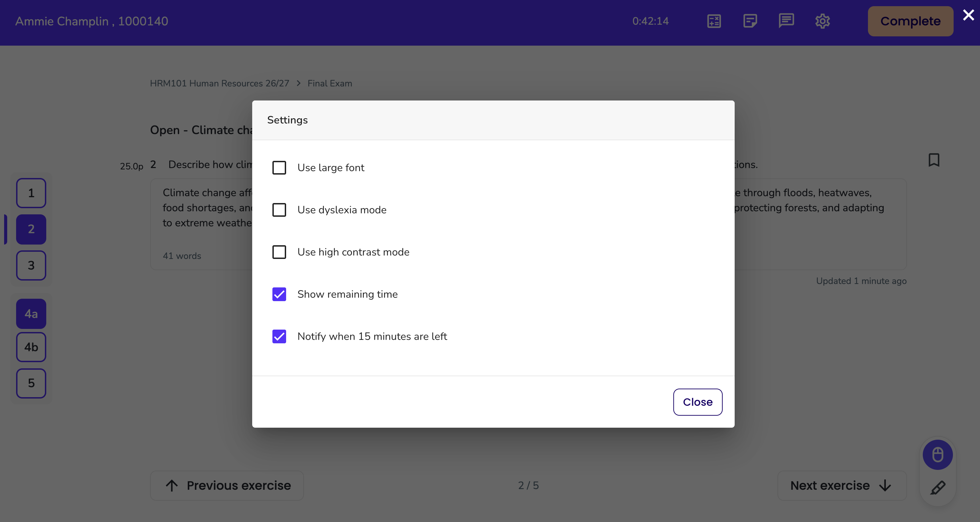This screenshot has width=980, height=522.
Task: Open the notes icon in header
Action: point(750,21)
